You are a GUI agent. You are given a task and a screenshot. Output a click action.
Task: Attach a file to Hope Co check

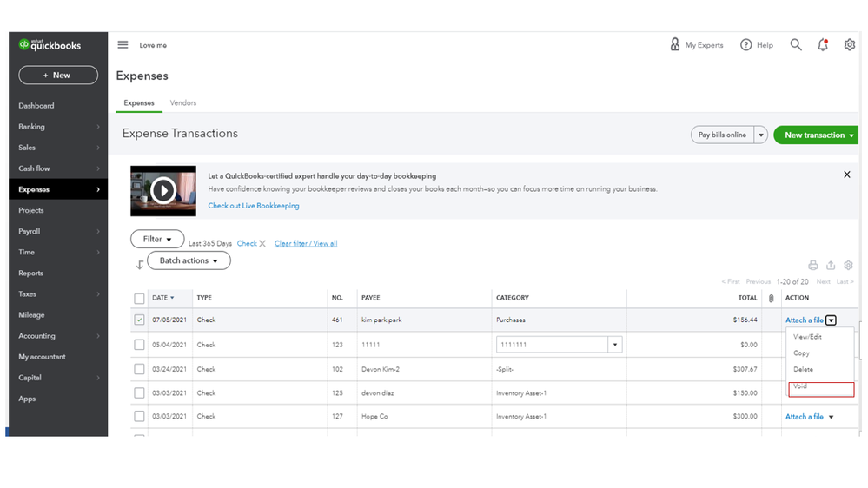pos(804,417)
